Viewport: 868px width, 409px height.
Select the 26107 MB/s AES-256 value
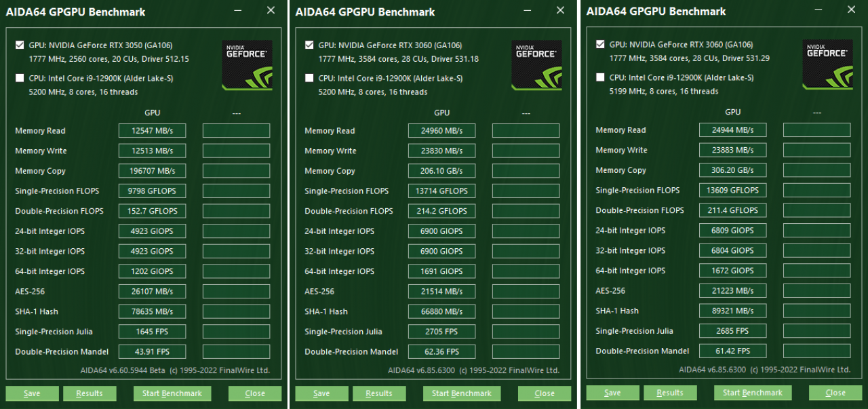pyautogui.click(x=152, y=292)
